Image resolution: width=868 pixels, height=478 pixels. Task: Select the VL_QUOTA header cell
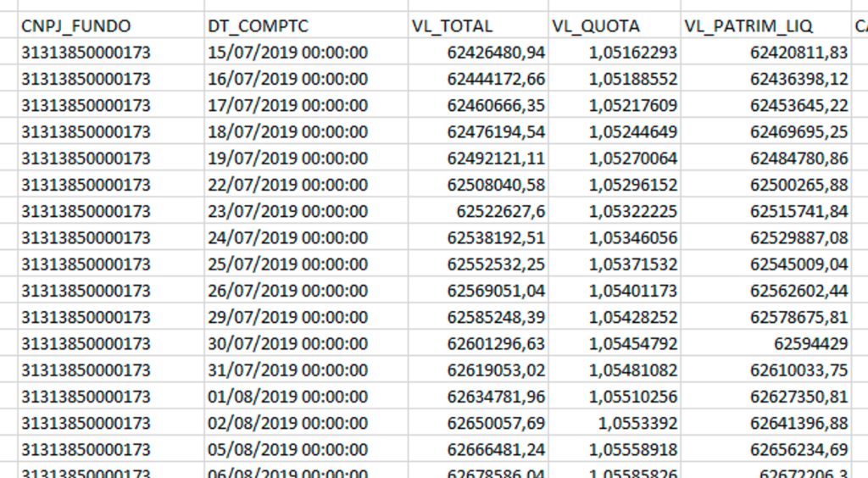(615, 25)
